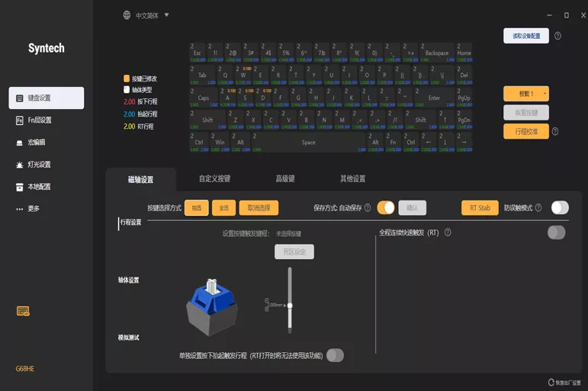Select 行程设置 section
Viewport: 588px width, 391px height.
130,223
